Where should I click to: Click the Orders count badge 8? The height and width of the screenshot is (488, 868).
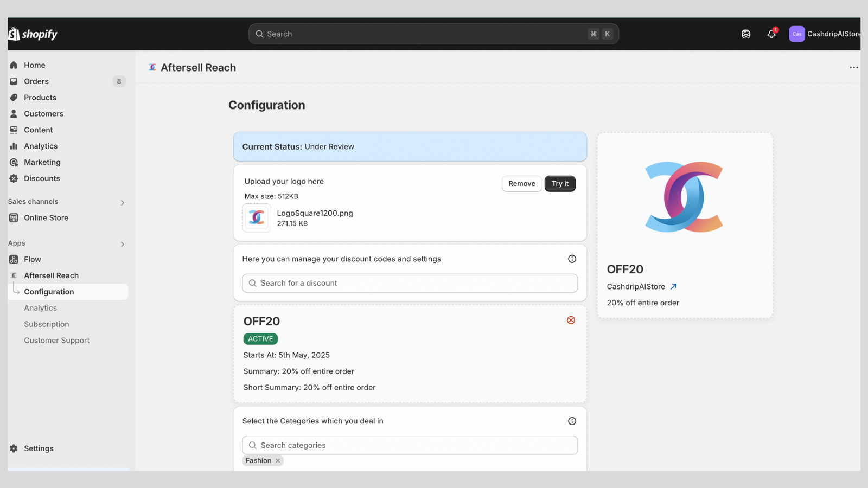coord(119,81)
